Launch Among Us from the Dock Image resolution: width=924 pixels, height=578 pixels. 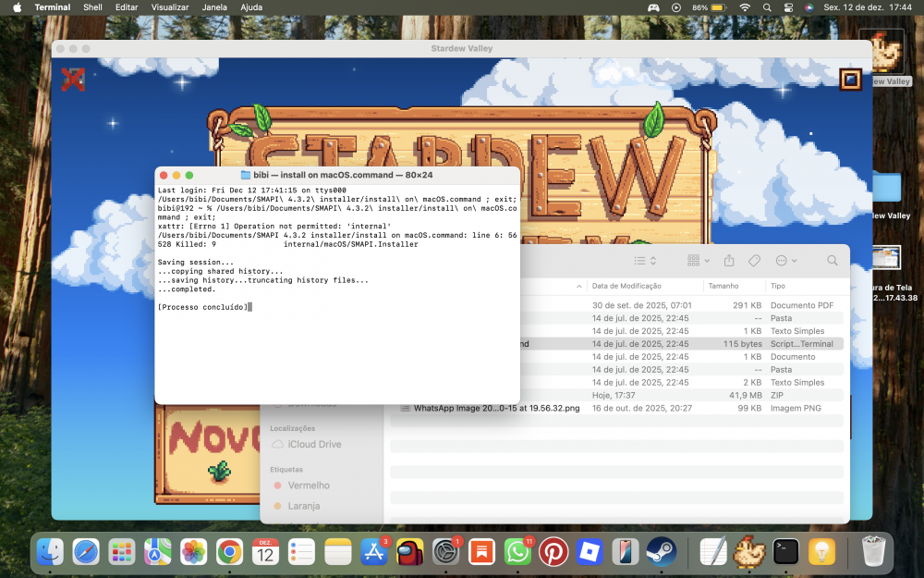pyautogui.click(x=409, y=552)
